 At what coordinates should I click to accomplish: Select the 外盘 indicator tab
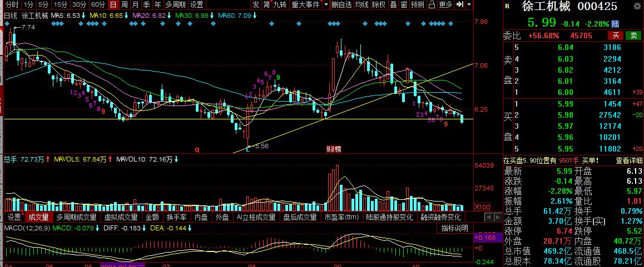click(222, 217)
